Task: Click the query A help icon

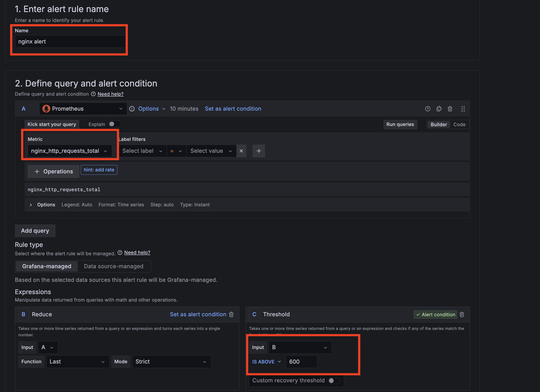Action: 428,109
